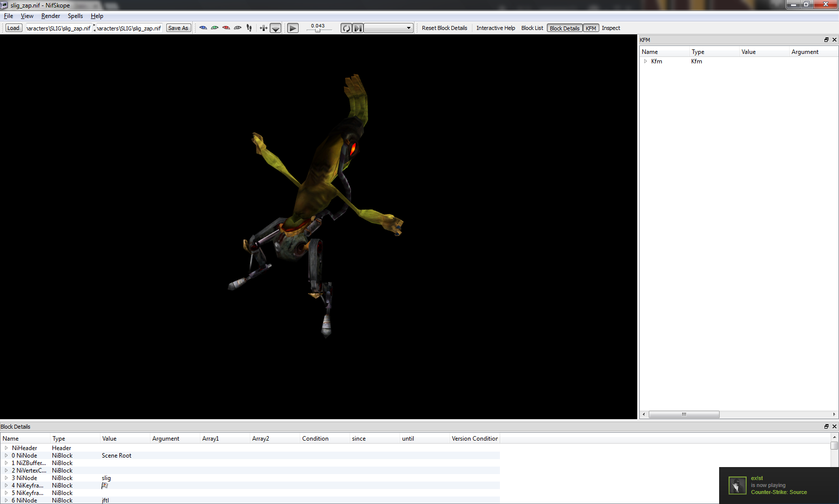Click the animation switch icon beside loop

pyautogui.click(x=358, y=28)
